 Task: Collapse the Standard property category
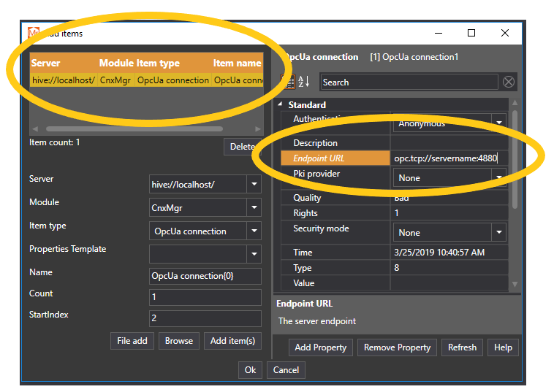coord(281,105)
